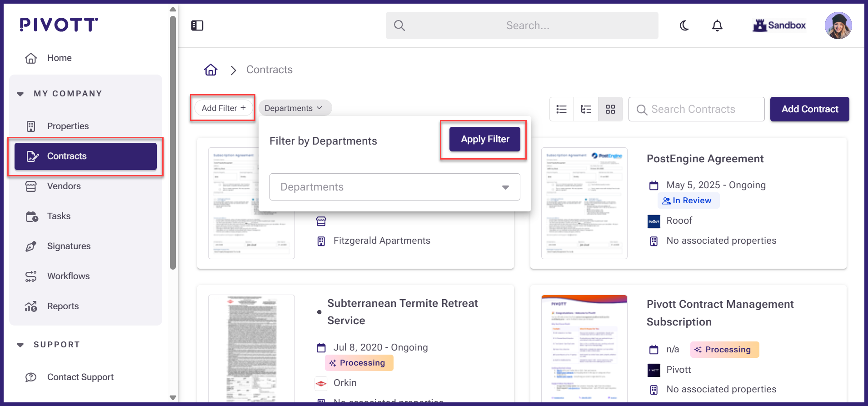Click the Orkin vendor logo
This screenshot has width=868, height=406.
321,383
